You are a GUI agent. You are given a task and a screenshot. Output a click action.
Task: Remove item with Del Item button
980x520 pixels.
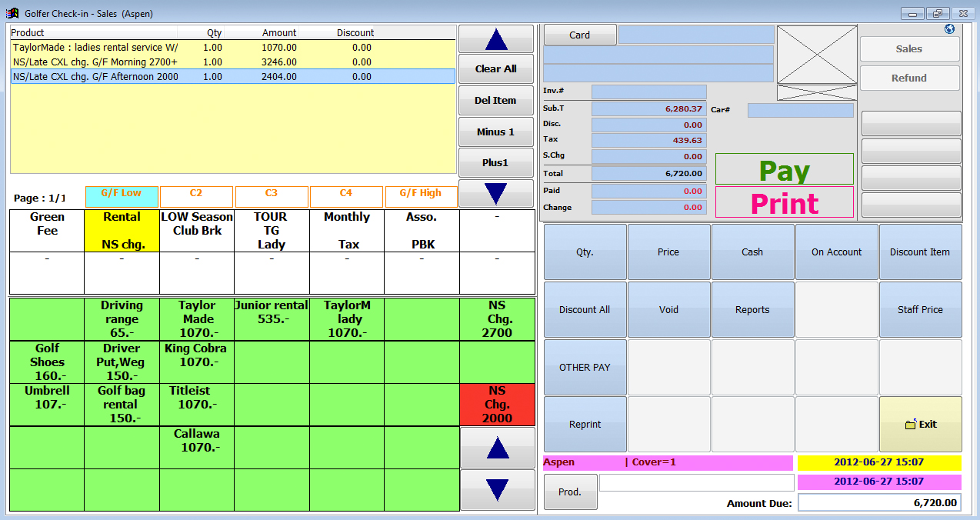496,100
